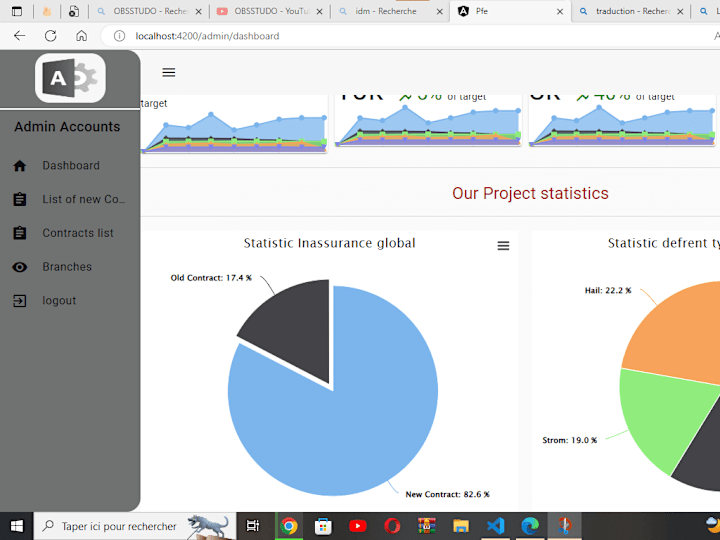
Task: Go to browser home page icon
Action: click(81, 36)
